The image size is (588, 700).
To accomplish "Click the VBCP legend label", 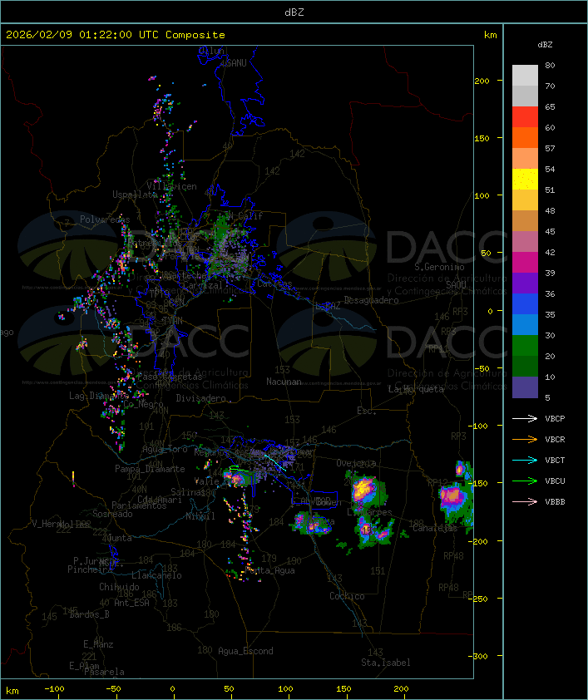I will pyautogui.click(x=555, y=419).
